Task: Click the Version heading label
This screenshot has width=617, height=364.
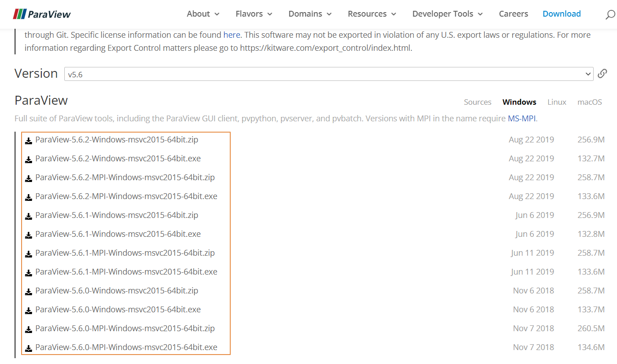Action: point(36,73)
